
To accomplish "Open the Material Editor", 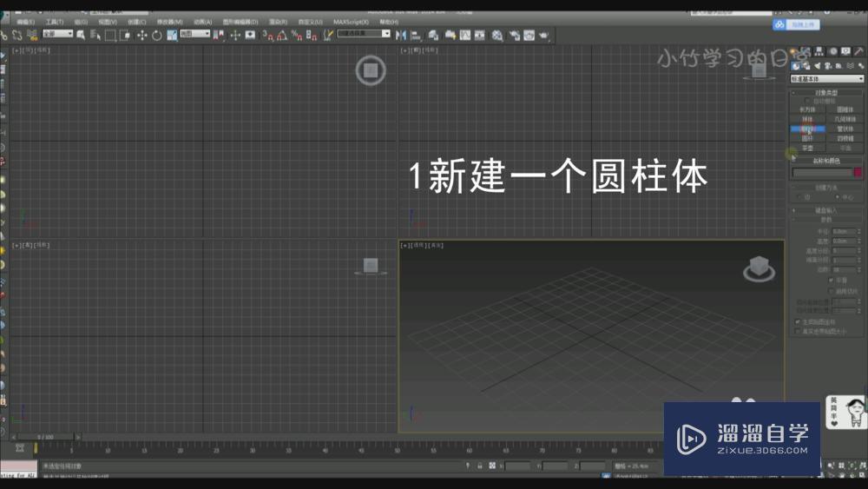I will pos(497,36).
